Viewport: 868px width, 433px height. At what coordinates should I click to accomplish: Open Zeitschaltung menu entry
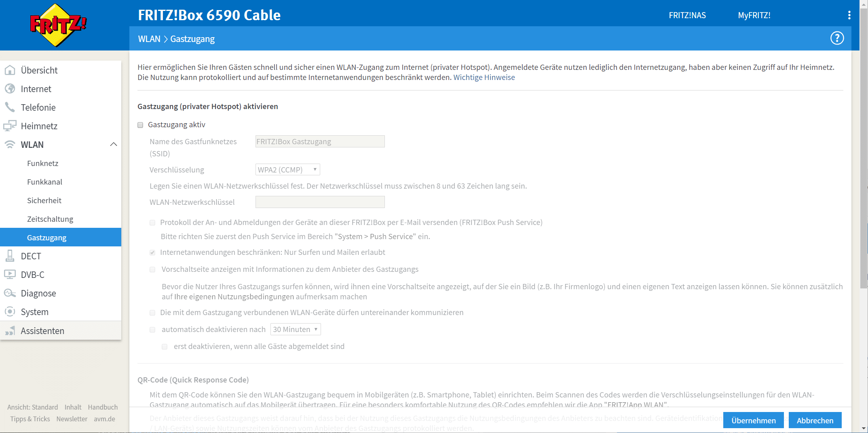[x=50, y=219]
